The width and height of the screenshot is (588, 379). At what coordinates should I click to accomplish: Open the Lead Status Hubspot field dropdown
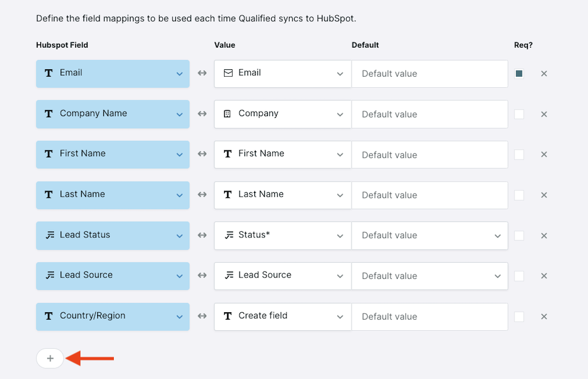(113, 236)
